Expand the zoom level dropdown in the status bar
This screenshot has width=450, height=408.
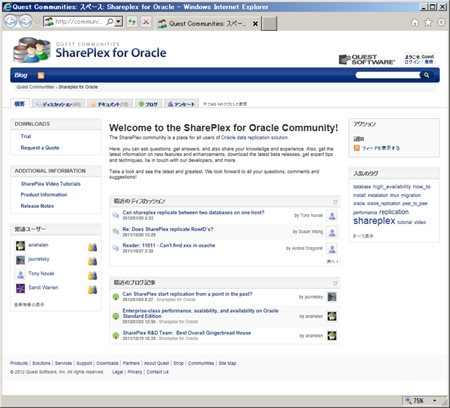434,400
